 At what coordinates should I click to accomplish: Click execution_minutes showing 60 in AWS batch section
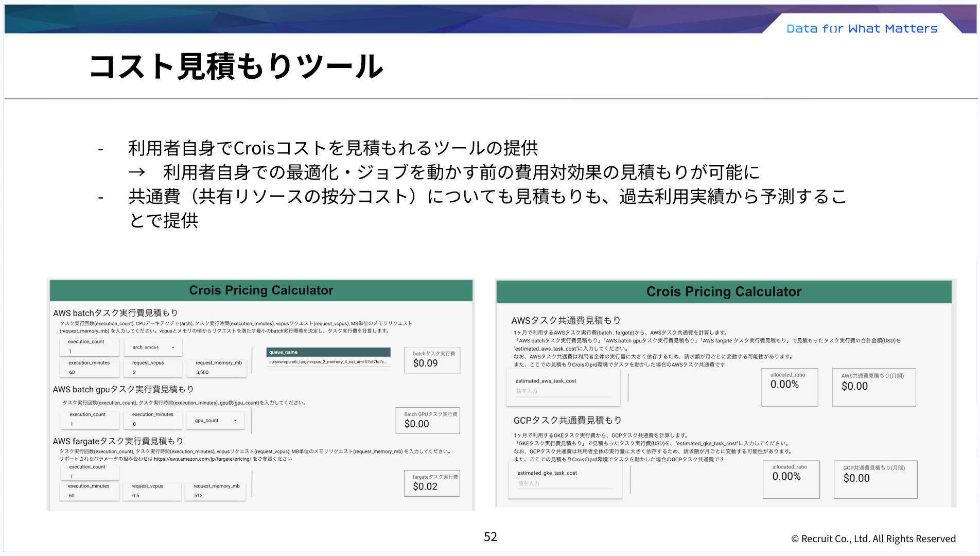coord(90,367)
